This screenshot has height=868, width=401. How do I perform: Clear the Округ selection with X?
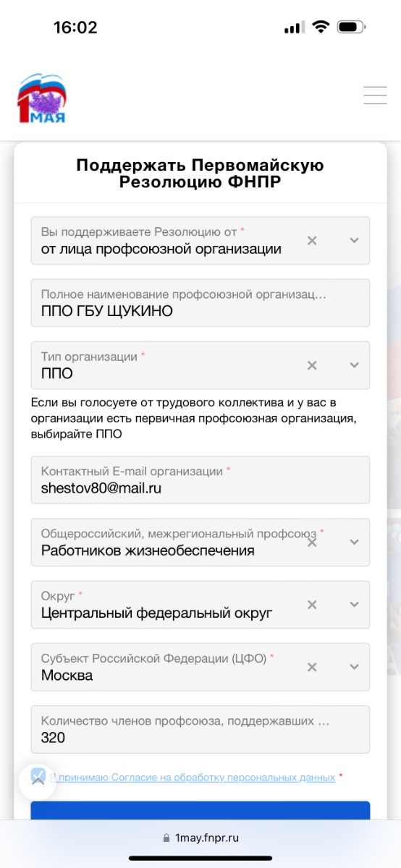pyautogui.click(x=312, y=604)
